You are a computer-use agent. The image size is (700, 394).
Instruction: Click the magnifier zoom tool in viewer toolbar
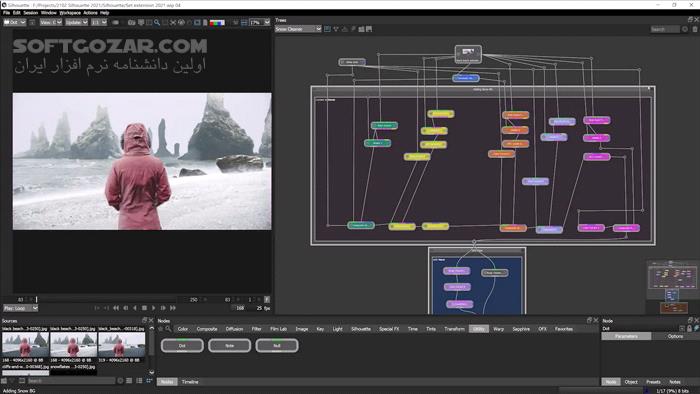tap(157, 22)
